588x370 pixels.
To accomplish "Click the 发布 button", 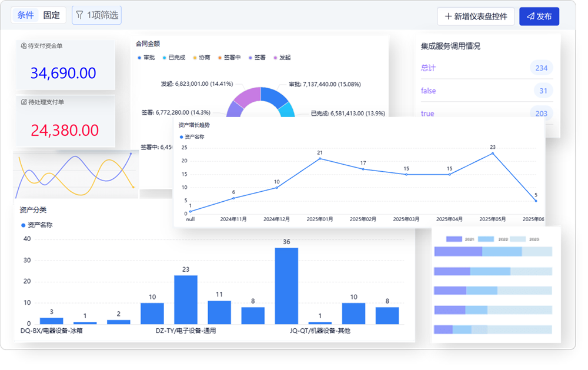I will (539, 16).
